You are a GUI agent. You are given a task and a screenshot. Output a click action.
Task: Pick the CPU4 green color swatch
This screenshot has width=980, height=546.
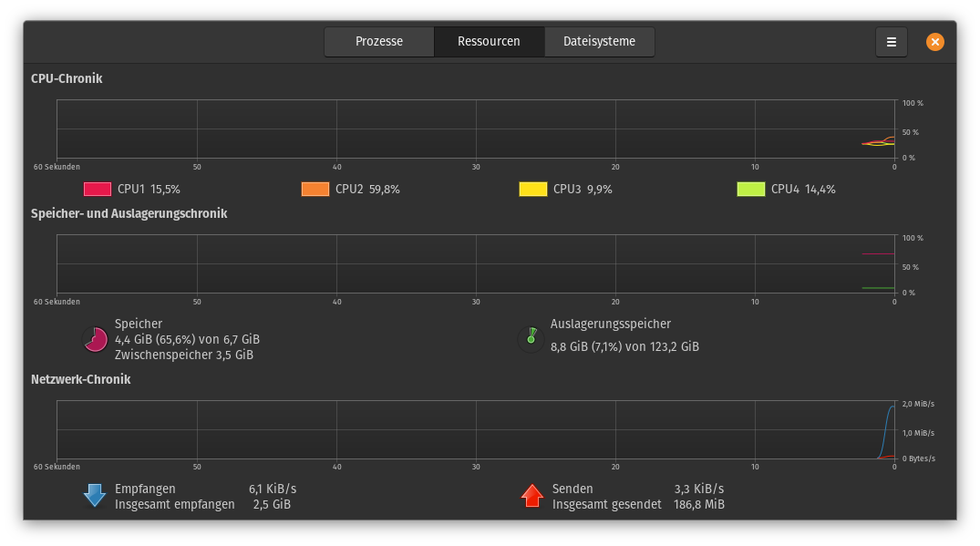tap(750, 190)
